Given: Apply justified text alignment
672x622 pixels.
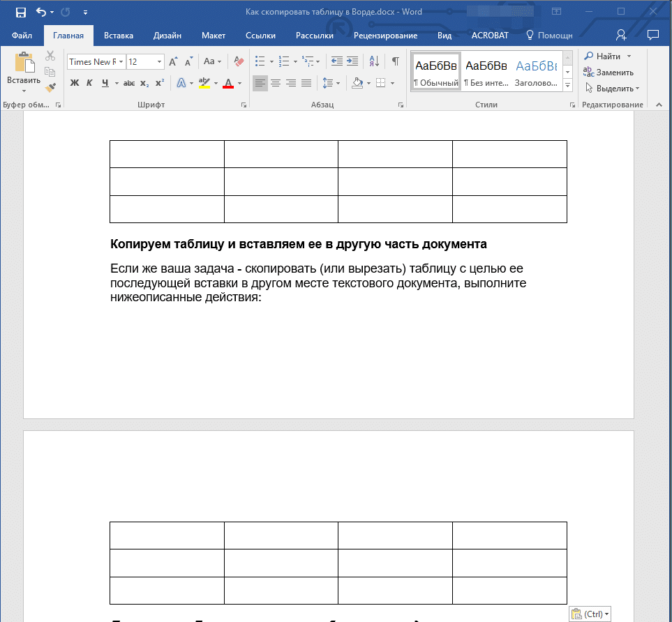Looking at the screenshot, I should 306,83.
